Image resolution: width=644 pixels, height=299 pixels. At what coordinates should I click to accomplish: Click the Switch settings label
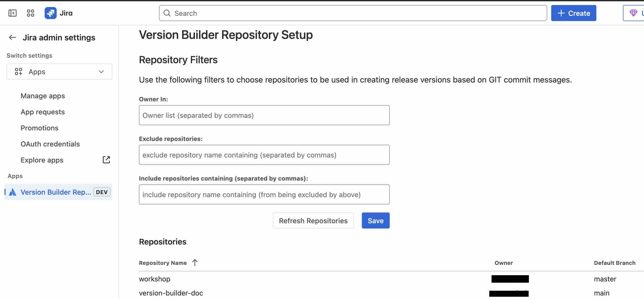point(29,55)
